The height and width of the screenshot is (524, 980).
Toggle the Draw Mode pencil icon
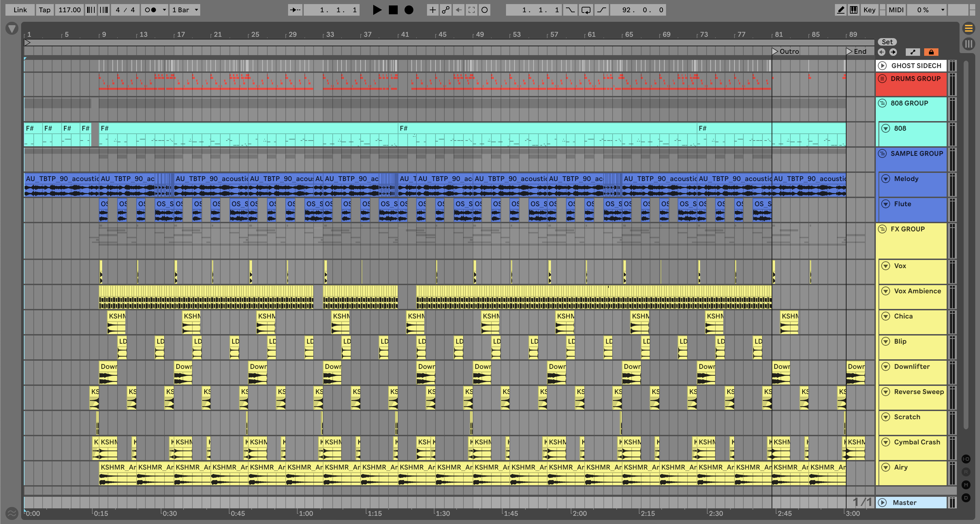(840, 10)
